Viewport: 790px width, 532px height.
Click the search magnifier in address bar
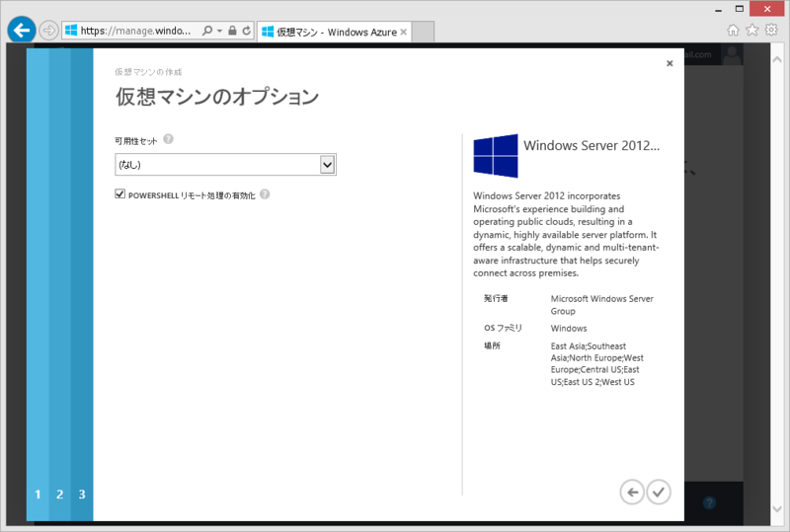(206, 31)
